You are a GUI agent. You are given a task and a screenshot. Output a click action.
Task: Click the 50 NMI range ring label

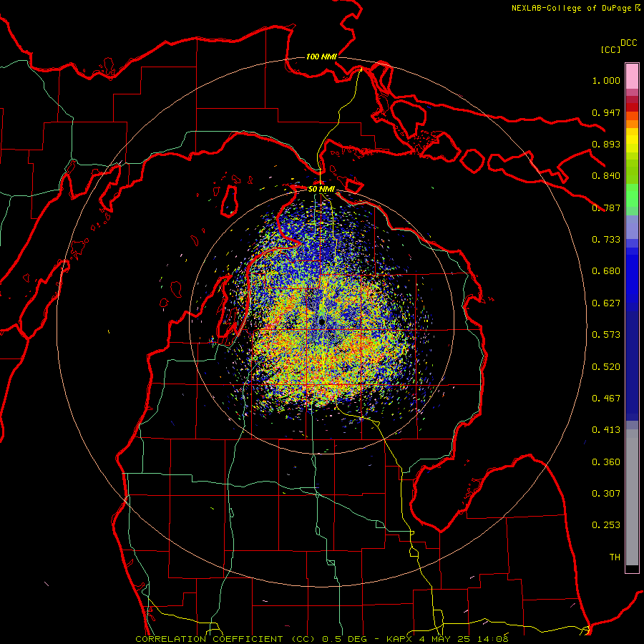[321, 189]
